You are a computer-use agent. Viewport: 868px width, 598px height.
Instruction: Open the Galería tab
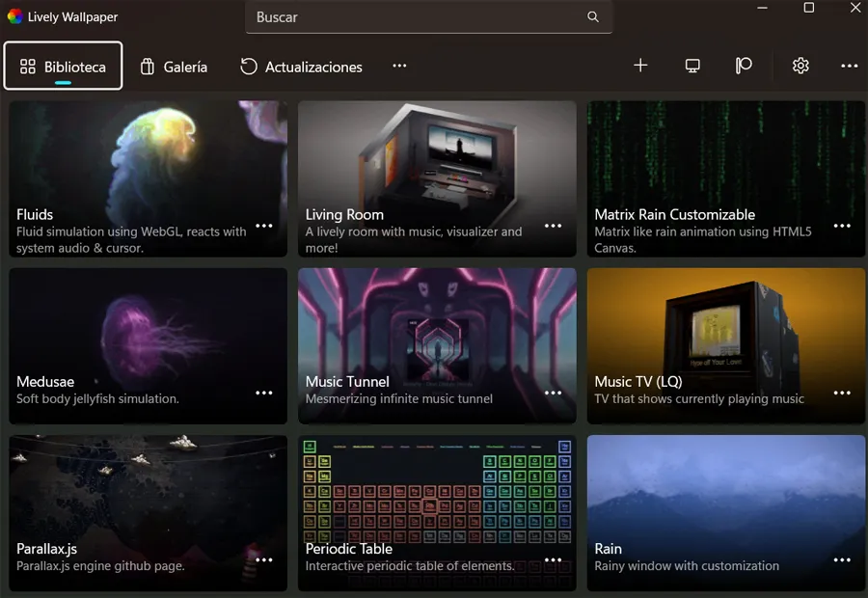click(174, 67)
